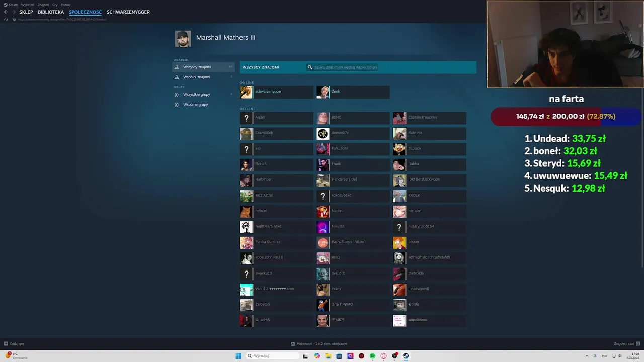Click Nikusss avatar icon
The width and height of the screenshot is (644, 362).
pyautogui.click(x=323, y=227)
